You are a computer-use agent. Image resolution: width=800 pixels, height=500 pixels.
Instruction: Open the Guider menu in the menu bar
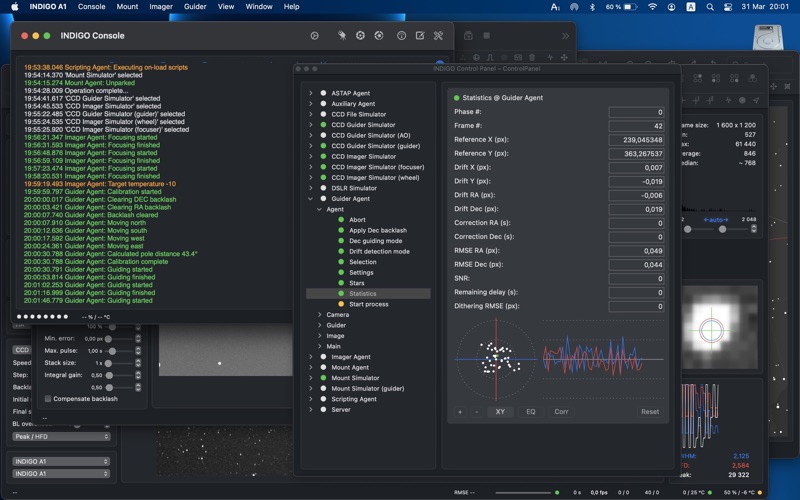point(195,7)
